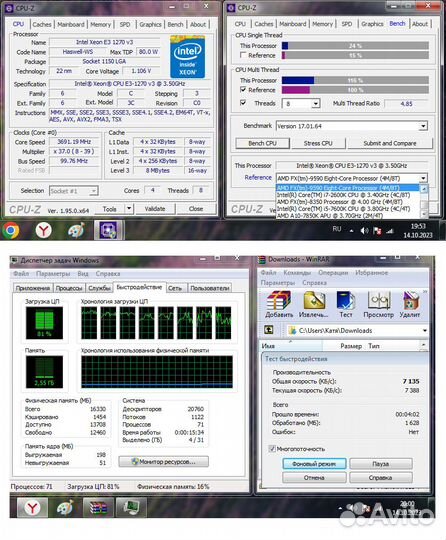Show hidden tray icons arrow in upper taskbar
Screen dimensions: 446x540
(351, 231)
